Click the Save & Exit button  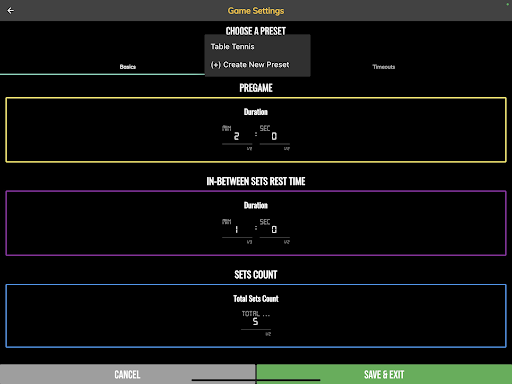[384, 374]
